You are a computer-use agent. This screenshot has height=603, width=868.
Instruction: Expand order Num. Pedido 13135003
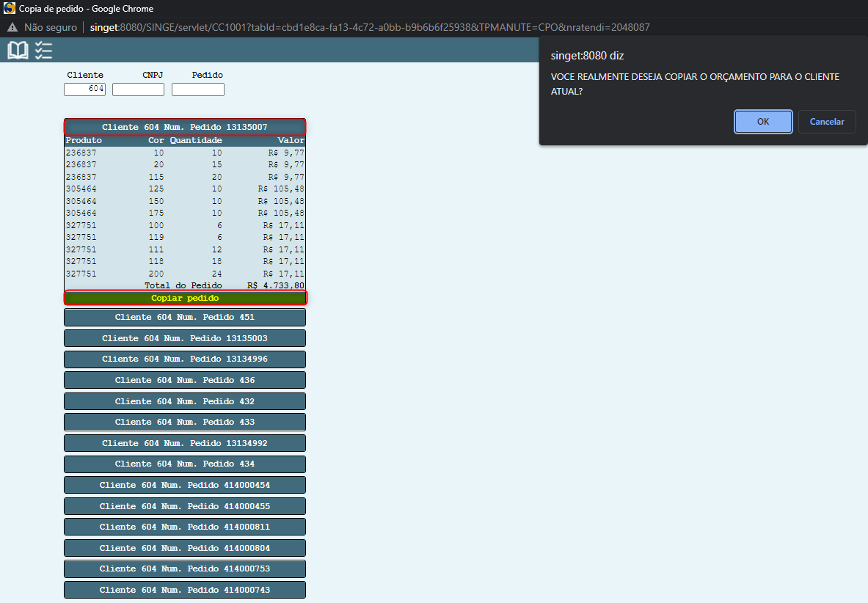click(x=185, y=338)
